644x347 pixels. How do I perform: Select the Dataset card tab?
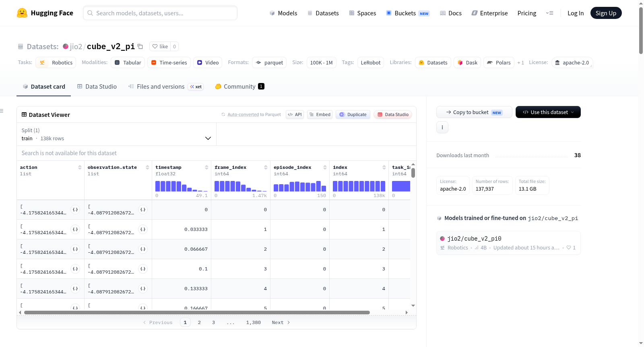pyautogui.click(x=44, y=87)
